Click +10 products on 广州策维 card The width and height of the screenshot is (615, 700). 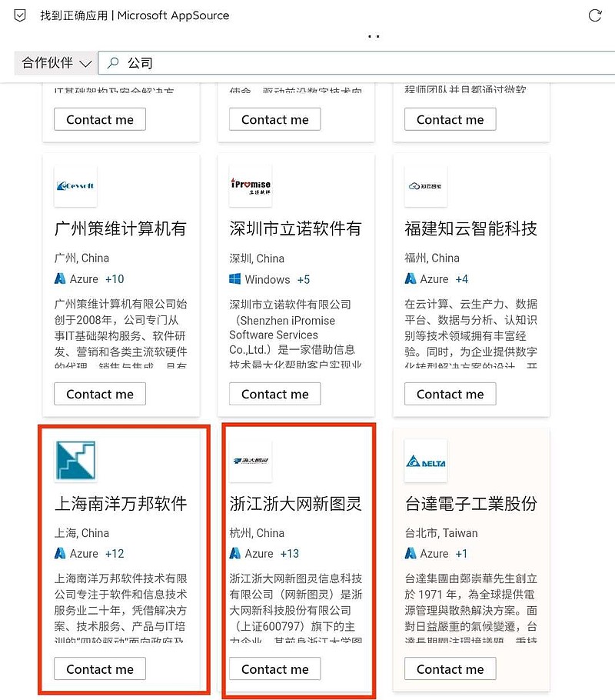coord(115,279)
